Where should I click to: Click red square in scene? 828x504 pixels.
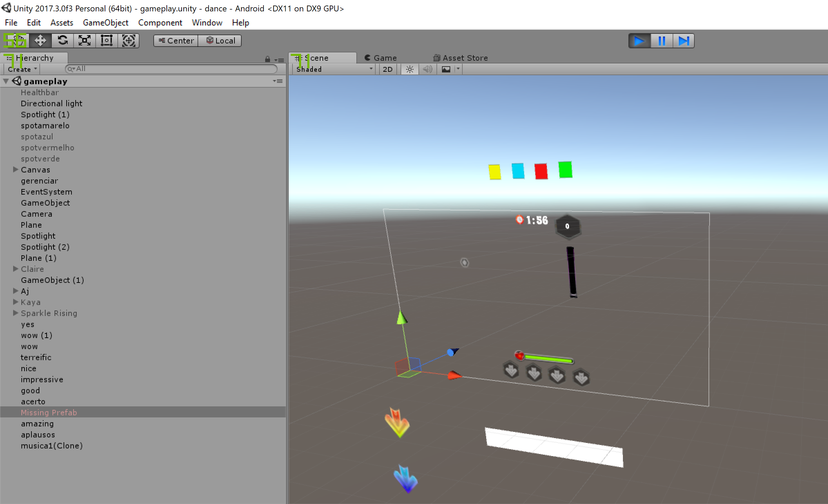coord(541,171)
